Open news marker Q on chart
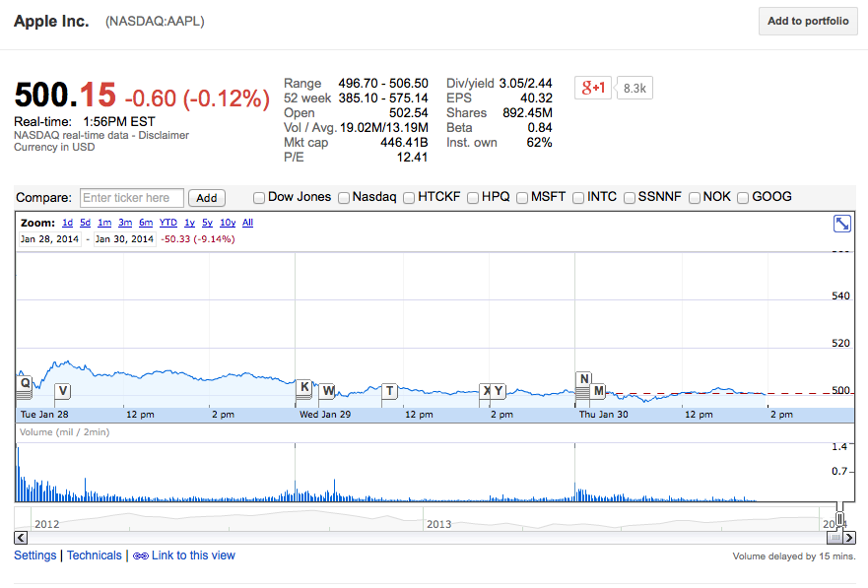Image resolution: width=868 pixels, height=588 pixels. pos(25,383)
